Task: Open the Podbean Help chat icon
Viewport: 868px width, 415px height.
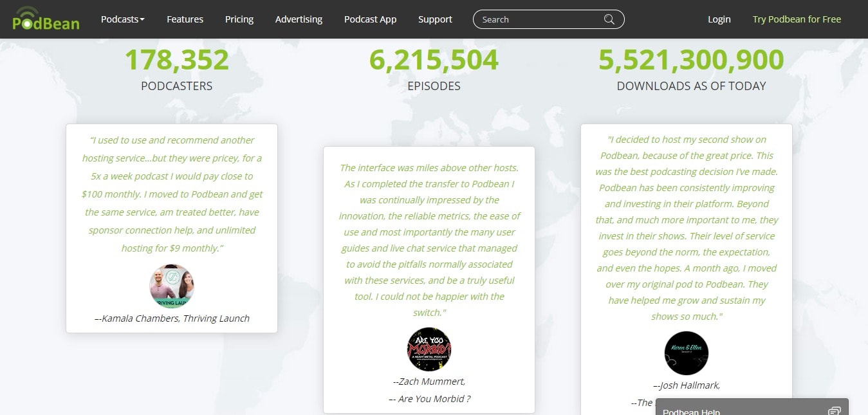Action: 834,411
